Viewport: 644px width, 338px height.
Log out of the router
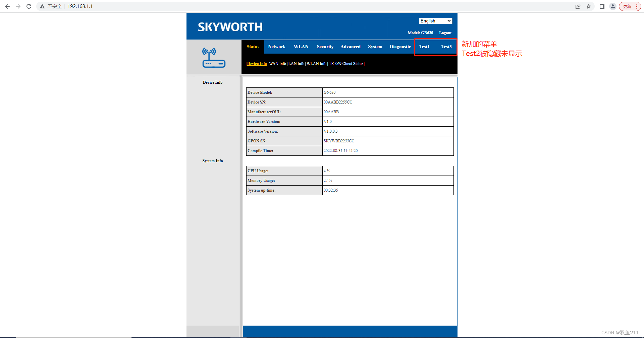pos(445,33)
